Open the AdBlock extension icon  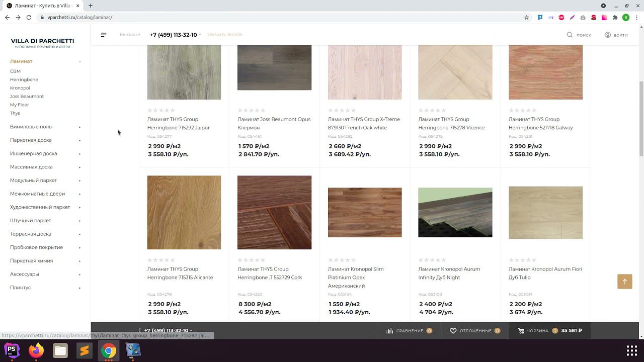point(561,17)
